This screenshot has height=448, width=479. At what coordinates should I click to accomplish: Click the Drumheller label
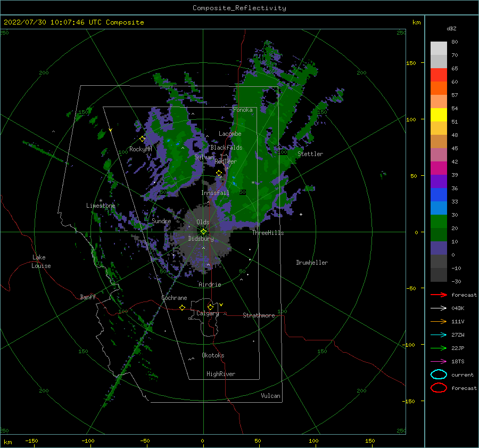(x=312, y=263)
